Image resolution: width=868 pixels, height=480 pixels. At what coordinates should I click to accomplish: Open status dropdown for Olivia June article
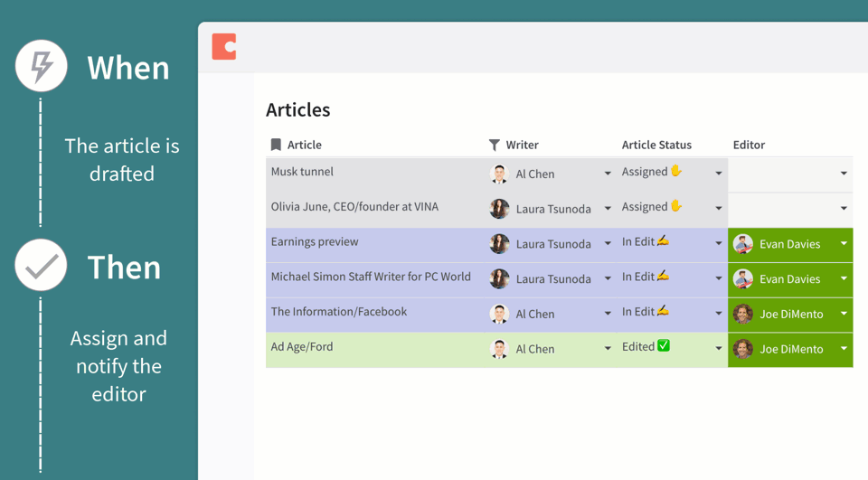tap(719, 209)
